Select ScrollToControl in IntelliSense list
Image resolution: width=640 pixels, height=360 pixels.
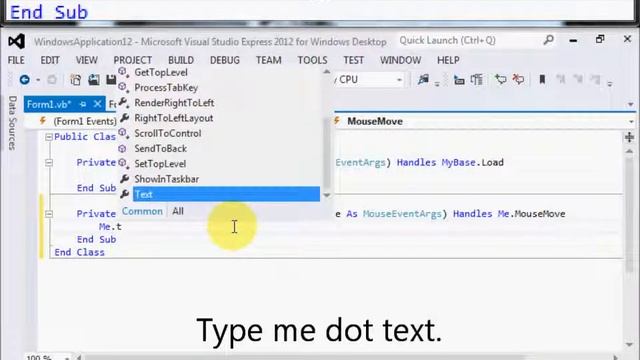coord(168,133)
